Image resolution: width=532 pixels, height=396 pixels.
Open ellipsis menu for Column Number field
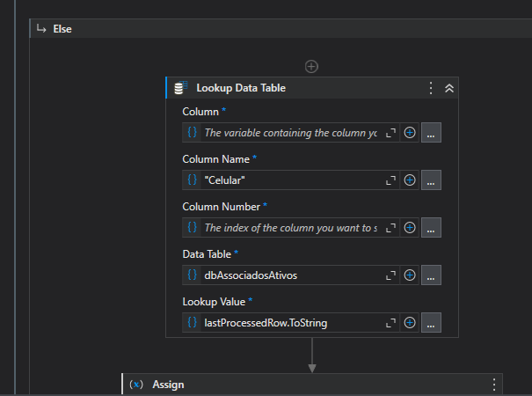click(431, 228)
